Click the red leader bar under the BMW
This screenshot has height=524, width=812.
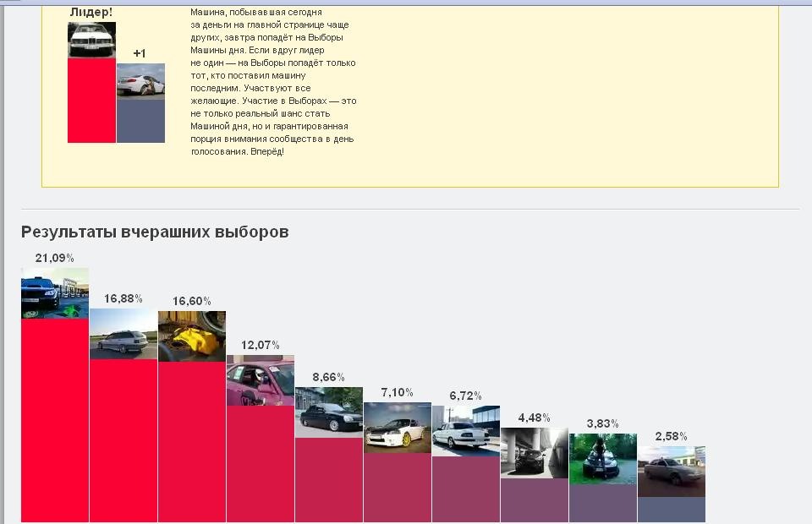pyautogui.click(x=91, y=100)
